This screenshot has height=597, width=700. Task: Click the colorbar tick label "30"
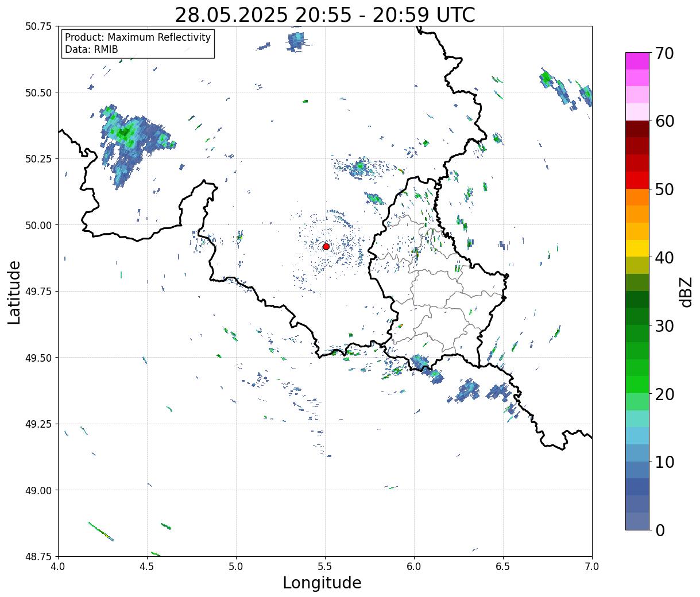click(664, 326)
